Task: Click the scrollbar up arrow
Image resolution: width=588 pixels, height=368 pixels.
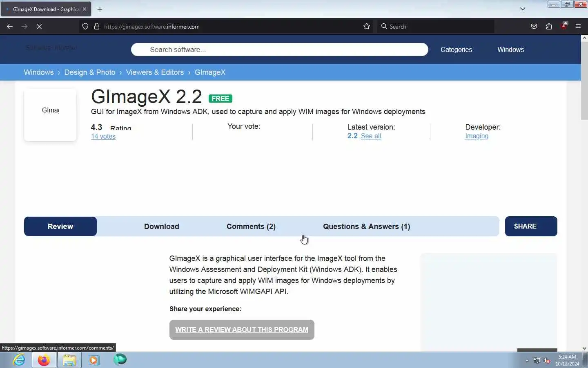Action: point(584,38)
